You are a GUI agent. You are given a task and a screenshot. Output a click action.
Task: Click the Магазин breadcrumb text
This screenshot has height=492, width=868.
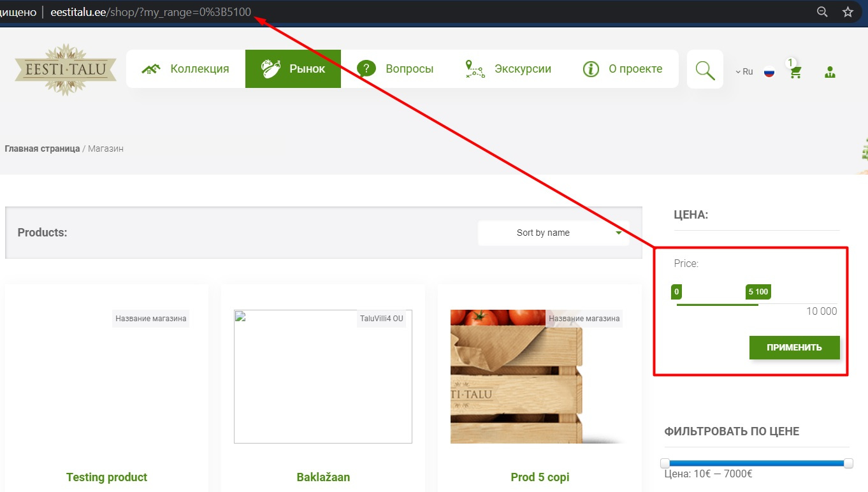(106, 148)
